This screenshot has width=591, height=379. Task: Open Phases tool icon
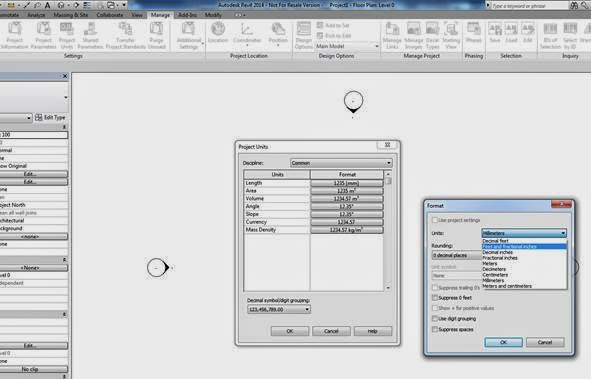[473, 32]
